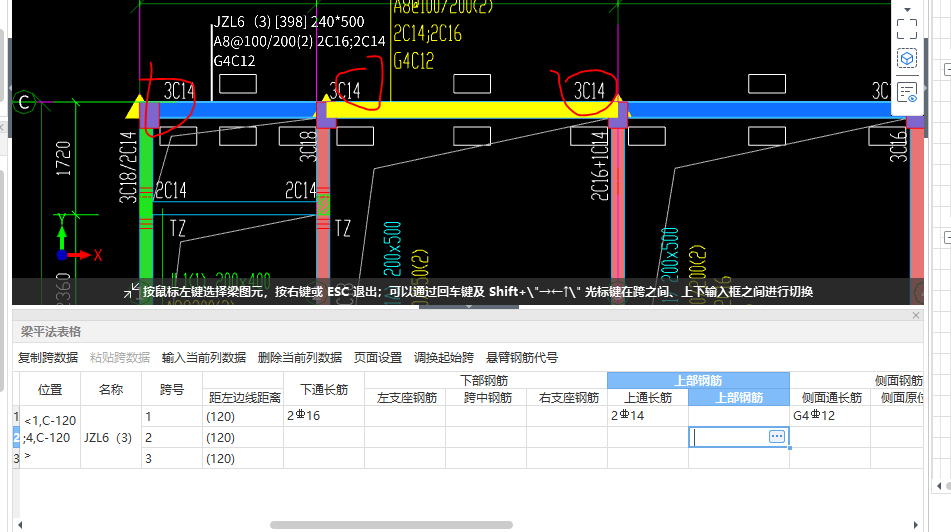Click the (120) cell in span 3 row

point(243,459)
